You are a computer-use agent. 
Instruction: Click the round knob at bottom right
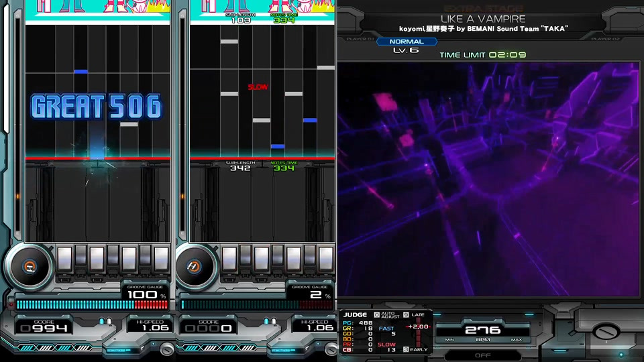click(605, 330)
